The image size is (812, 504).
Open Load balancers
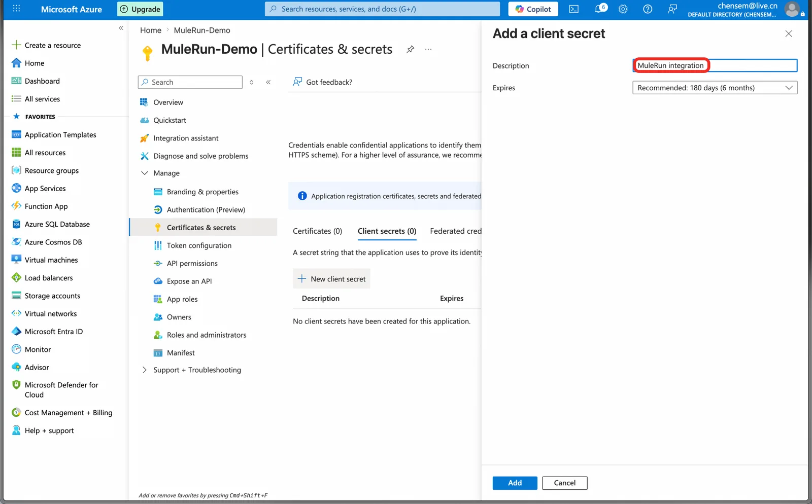(x=49, y=278)
